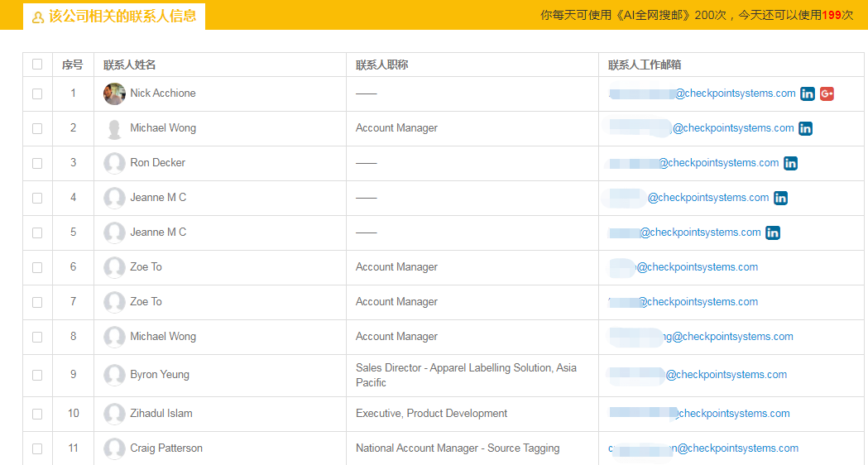Open LinkedIn icon in row 2
Viewport: 868px width, 465px height.
pyautogui.click(x=805, y=128)
